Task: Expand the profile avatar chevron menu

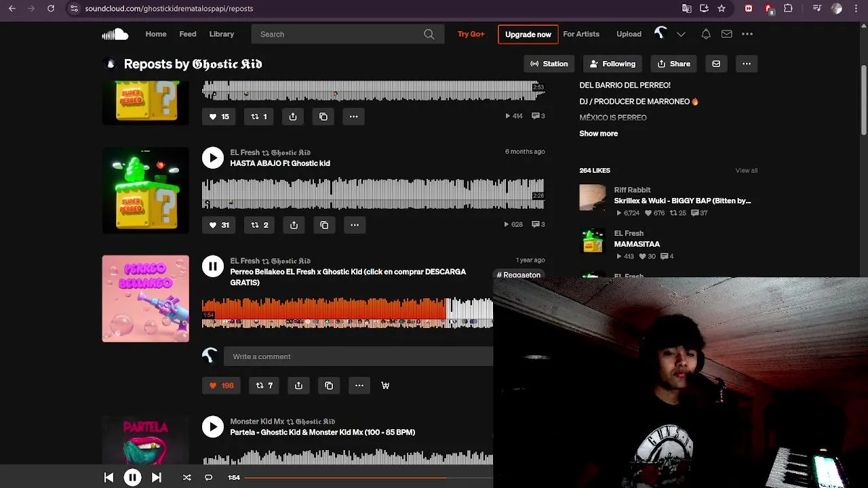Action: coord(681,34)
